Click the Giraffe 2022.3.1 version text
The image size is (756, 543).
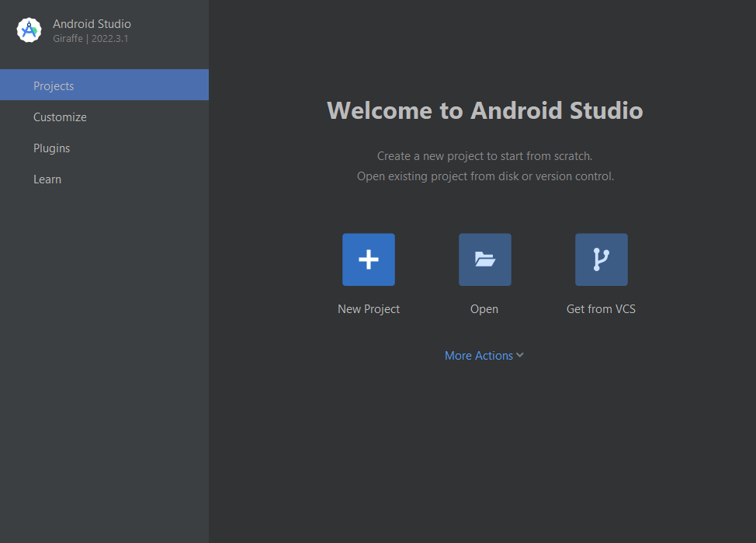pyautogui.click(x=90, y=38)
